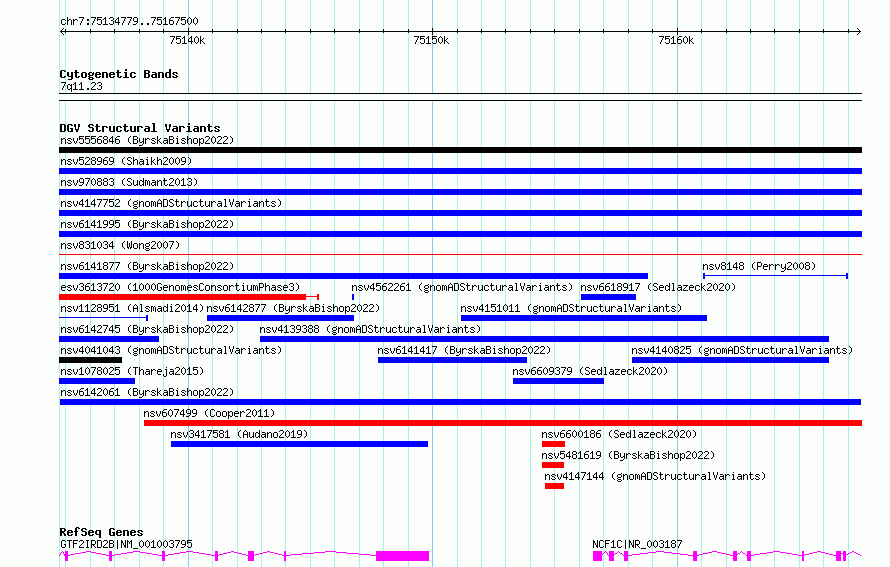Select the red nsv6600186 variant bar

553,444
